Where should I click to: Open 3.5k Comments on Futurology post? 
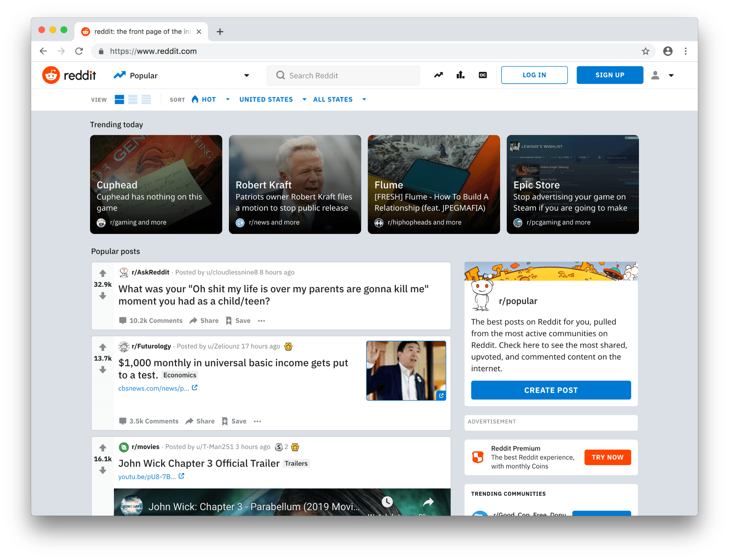pyautogui.click(x=148, y=422)
